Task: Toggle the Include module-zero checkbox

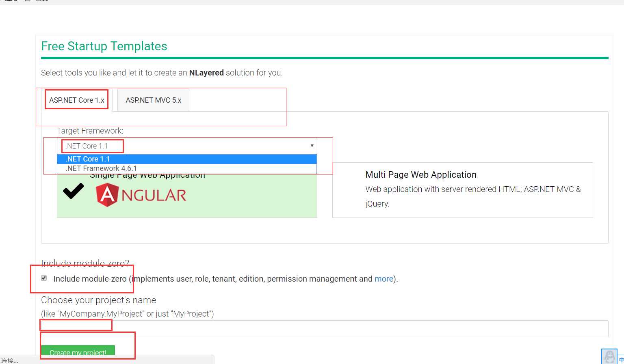Action: [44, 278]
